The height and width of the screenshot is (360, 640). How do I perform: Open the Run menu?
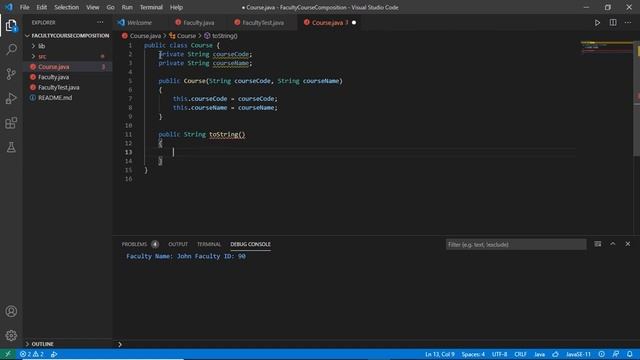[127, 7]
